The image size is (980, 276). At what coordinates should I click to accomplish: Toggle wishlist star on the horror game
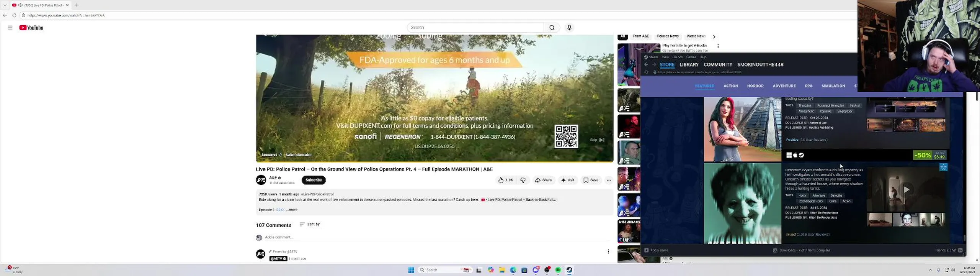[x=943, y=167]
